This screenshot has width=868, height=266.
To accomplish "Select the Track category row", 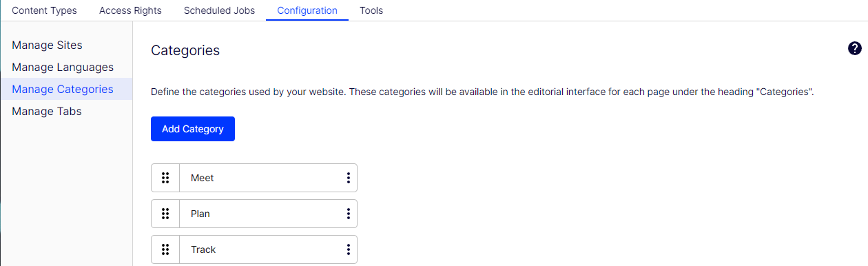I will click(254, 249).
